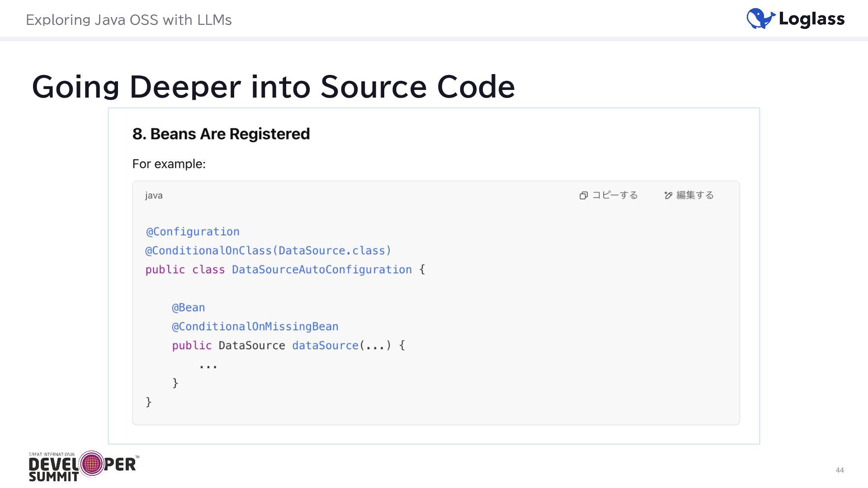
Task: Click the 'Exploring Java OSS with LLMs' header
Action: click(x=128, y=20)
